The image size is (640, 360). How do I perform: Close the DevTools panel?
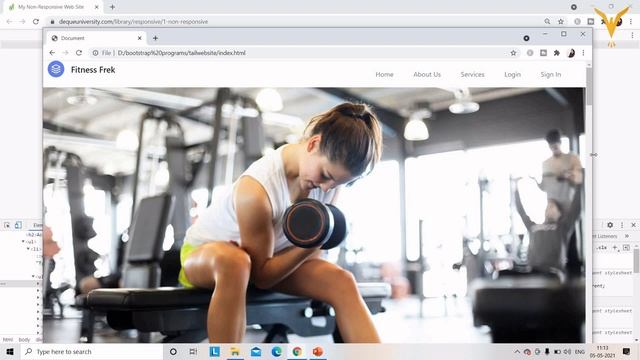pos(633,225)
